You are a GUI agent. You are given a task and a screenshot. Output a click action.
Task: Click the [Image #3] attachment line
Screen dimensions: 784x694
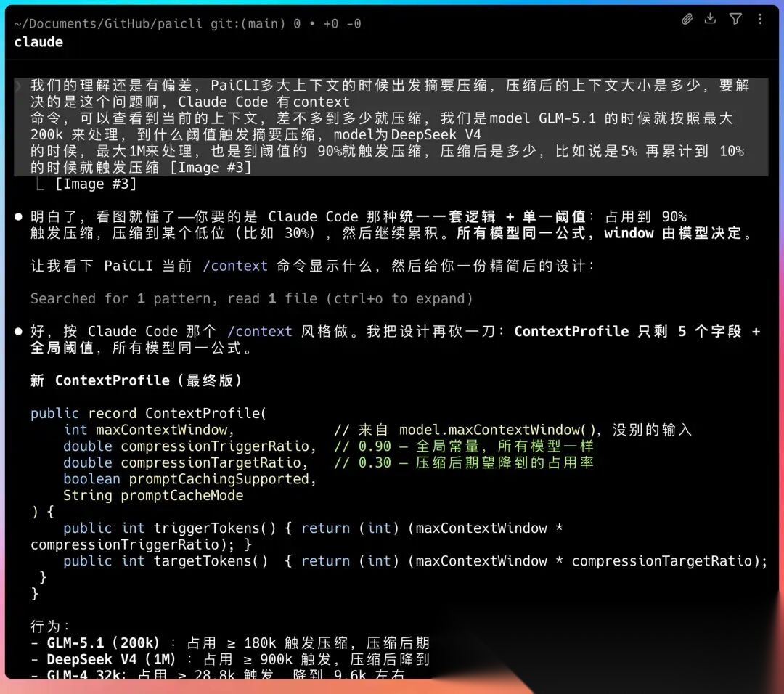coord(95,184)
